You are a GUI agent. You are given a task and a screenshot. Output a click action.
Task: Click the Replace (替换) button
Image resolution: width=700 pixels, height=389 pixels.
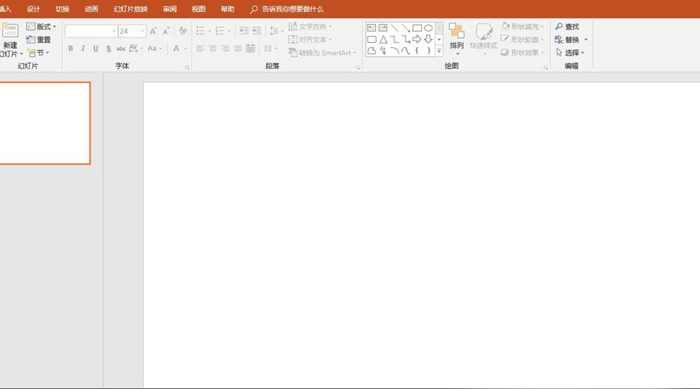571,40
